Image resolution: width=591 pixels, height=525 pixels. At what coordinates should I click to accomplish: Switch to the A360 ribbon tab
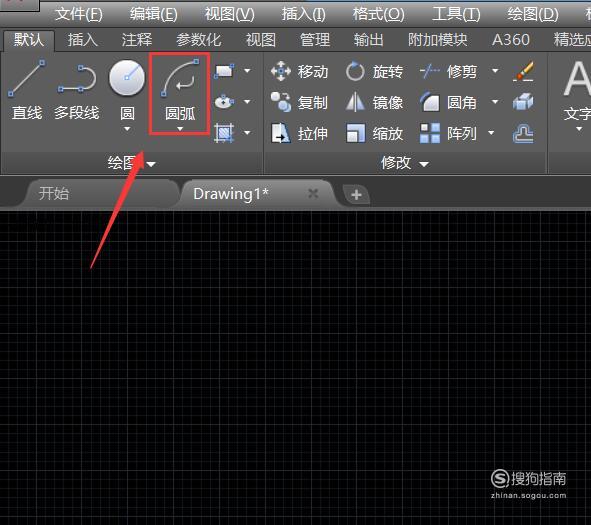coord(511,40)
